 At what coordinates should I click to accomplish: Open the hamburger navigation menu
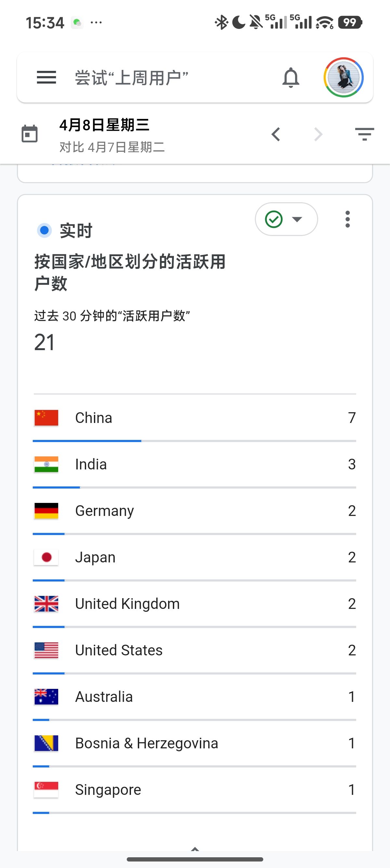tap(46, 77)
